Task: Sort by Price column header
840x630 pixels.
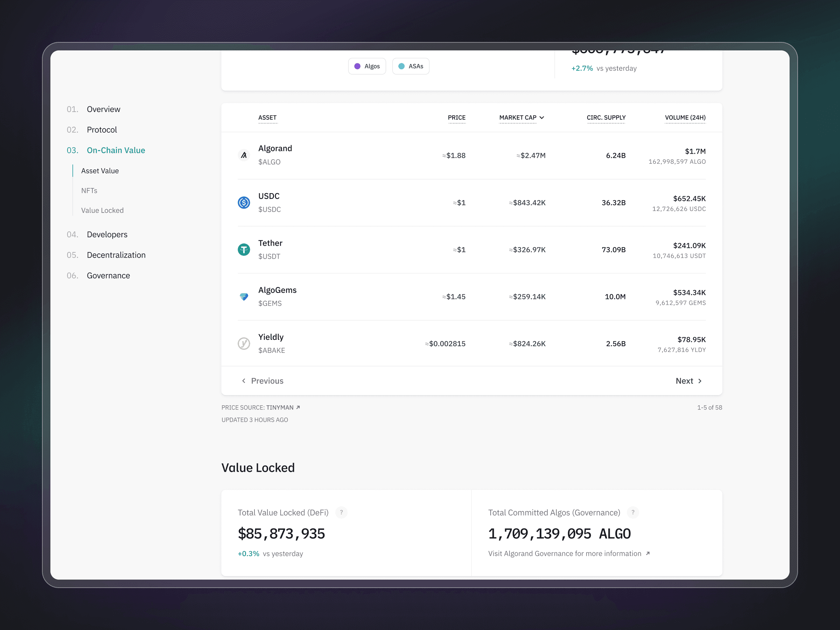Action: tap(456, 118)
